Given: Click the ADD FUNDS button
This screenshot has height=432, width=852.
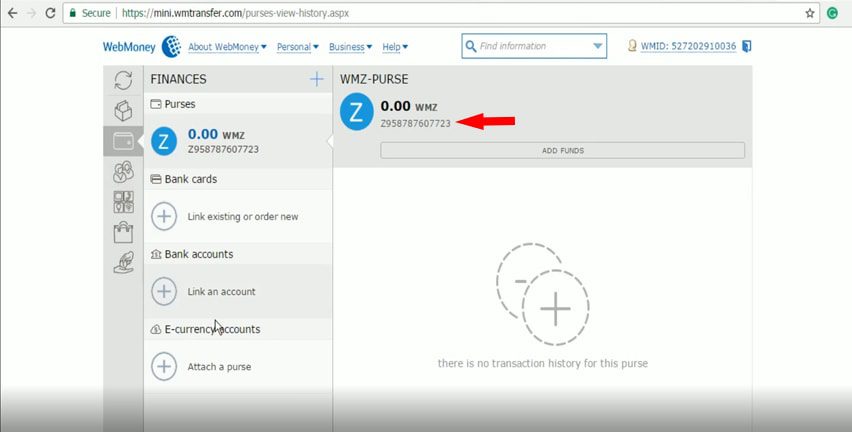Looking at the screenshot, I should [x=562, y=151].
